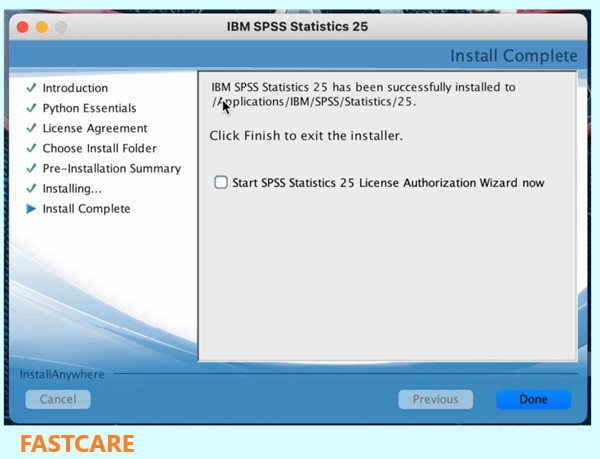Click the IBM SPSS Statistics 25 title
Viewport: 600px width, 459px height.
tap(297, 26)
